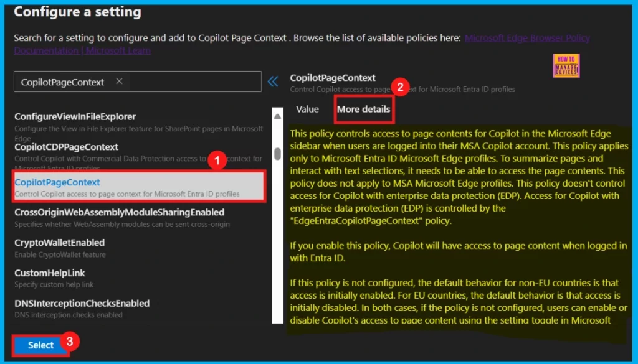The width and height of the screenshot is (638, 364).
Task: Click the Select button
Action: 40,345
